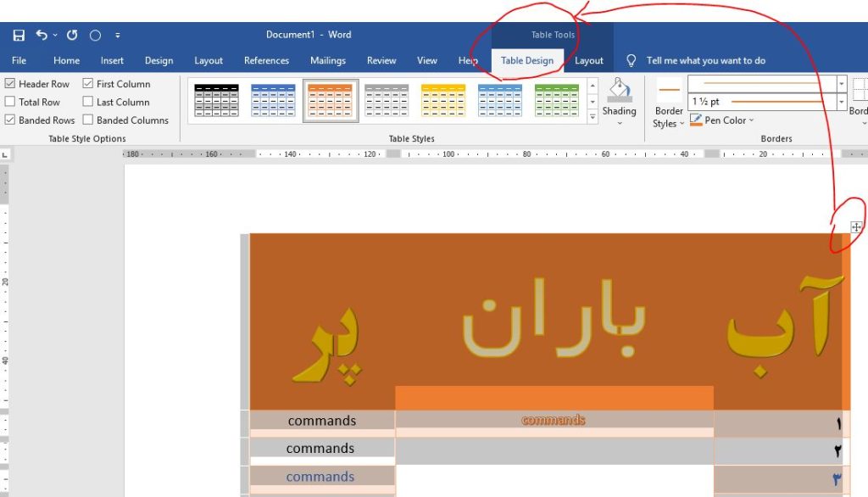Open the 1 ½ pt line weight dropdown
The image size is (868, 497).
tap(841, 102)
